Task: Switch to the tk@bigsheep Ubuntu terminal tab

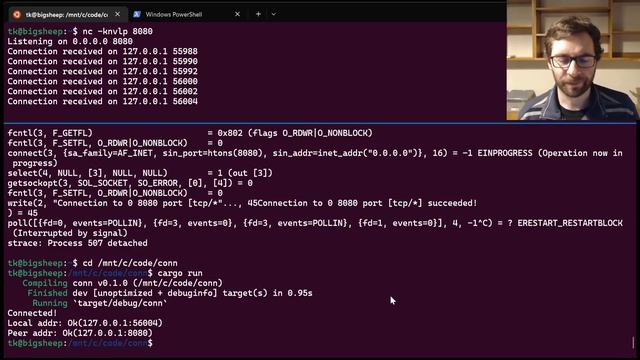Action: coord(67,14)
